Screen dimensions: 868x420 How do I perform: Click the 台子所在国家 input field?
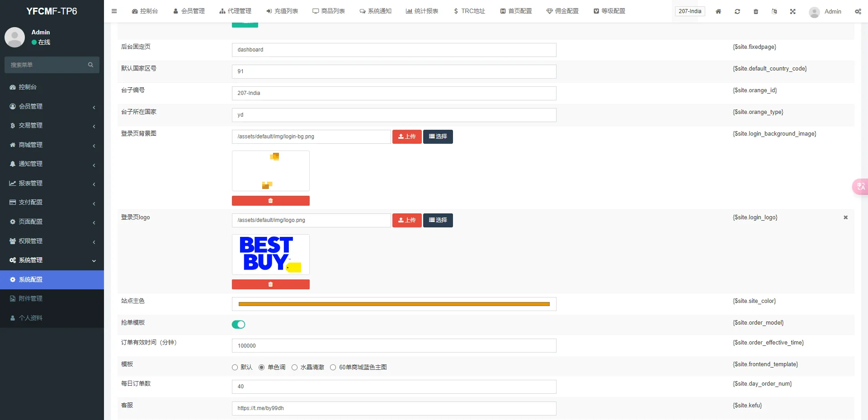(394, 115)
